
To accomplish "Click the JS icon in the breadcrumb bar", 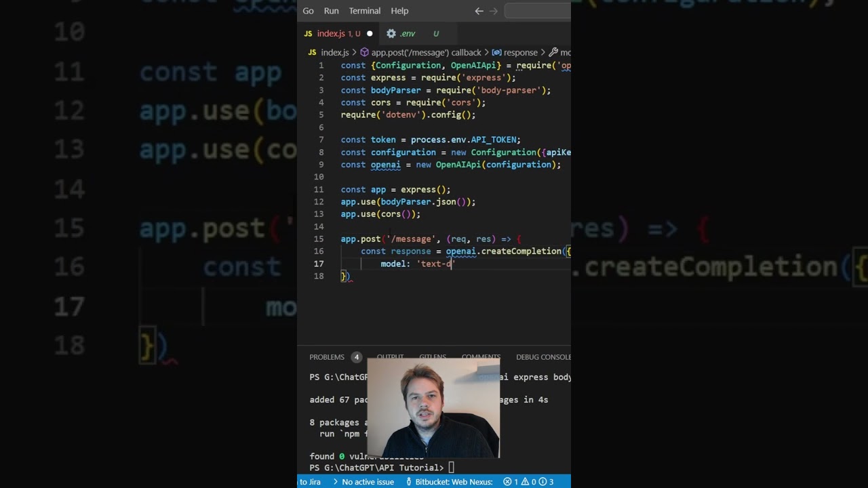I will click(312, 52).
